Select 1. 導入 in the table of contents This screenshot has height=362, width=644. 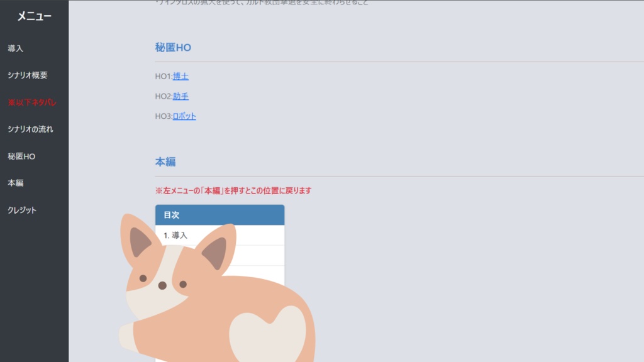pyautogui.click(x=219, y=235)
